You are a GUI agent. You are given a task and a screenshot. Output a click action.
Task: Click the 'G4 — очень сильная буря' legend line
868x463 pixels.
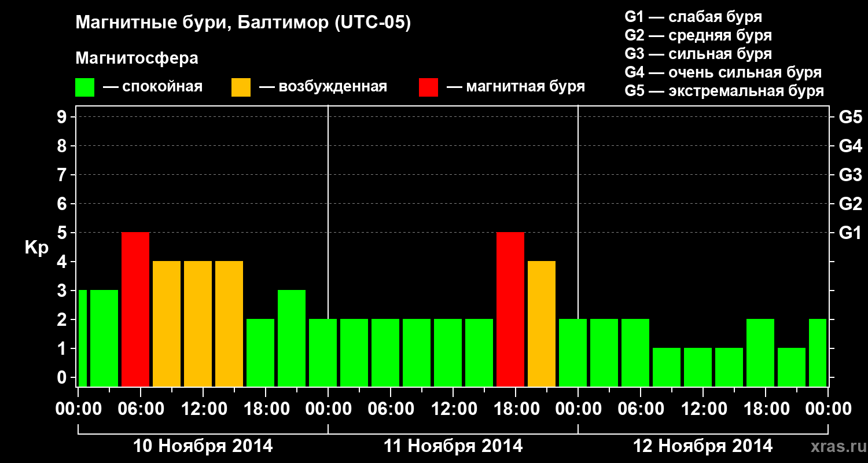point(723,72)
